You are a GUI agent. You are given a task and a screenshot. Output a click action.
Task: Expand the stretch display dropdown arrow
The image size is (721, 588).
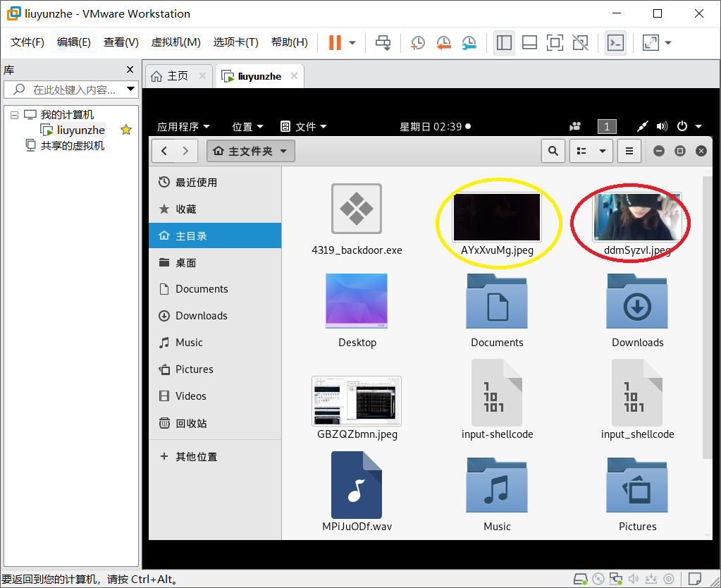[668, 43]
